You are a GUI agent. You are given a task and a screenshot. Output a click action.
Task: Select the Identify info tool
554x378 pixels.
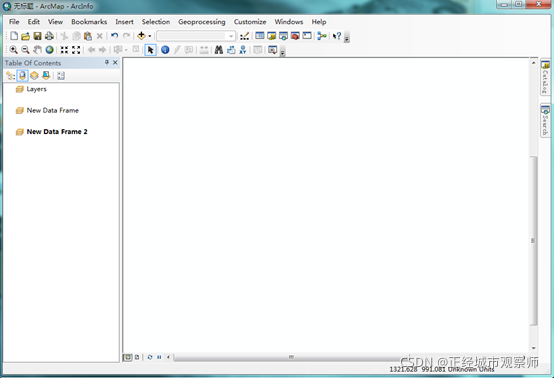tap(165, 50)
